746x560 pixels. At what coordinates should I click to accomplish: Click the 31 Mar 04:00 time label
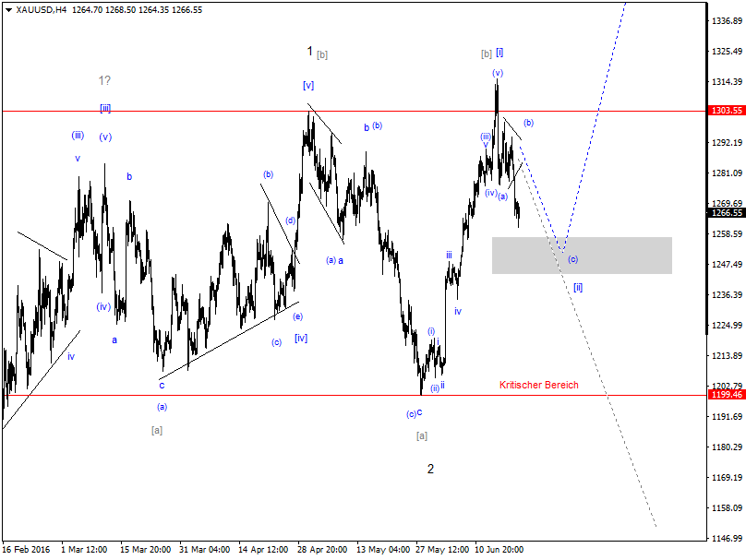(205, 550)
